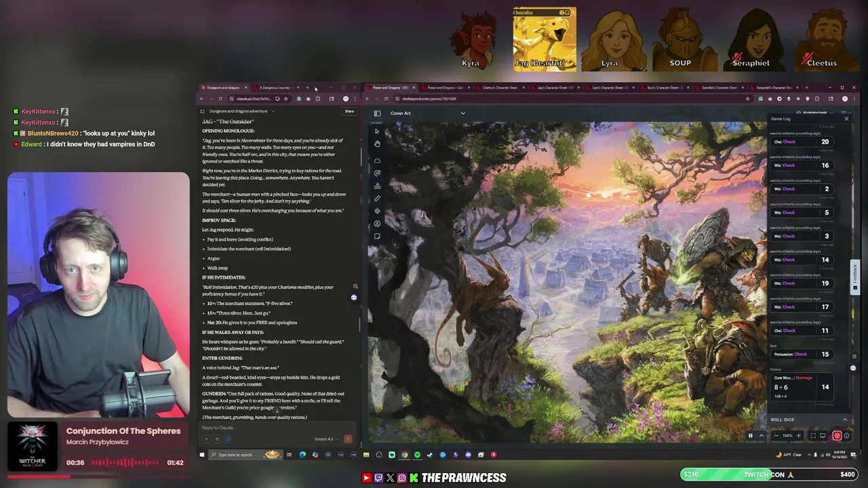Open the Sonnet 4.5 model selector
Image resolution: width=868 pixels, height=488 pixels.
(x=325, y=439)
